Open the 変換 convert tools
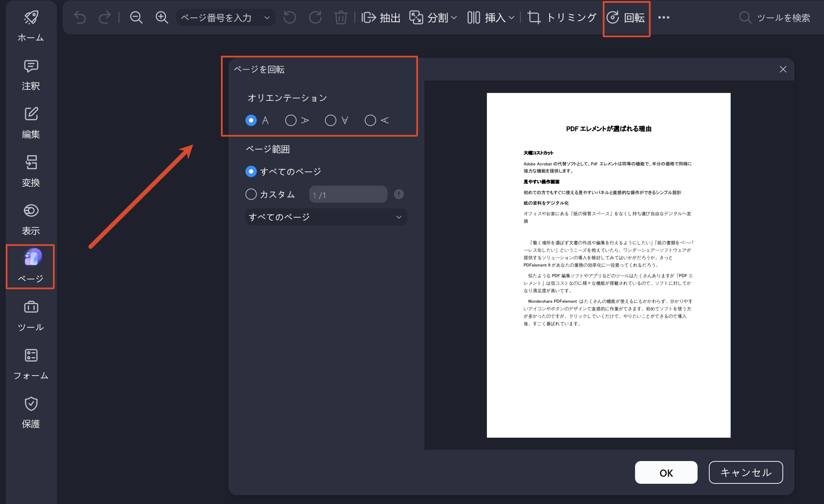This screenshot has height=504, width=824. (x=31, y=171)
